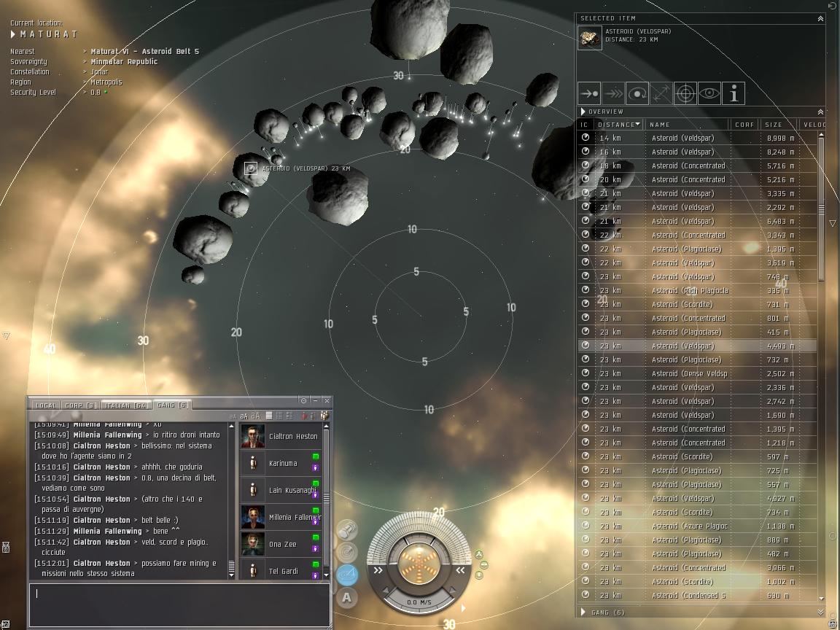Screen dimensions: 840x630
Task: Click the red member icon in chat toolbar
Action: click(304, 416)
